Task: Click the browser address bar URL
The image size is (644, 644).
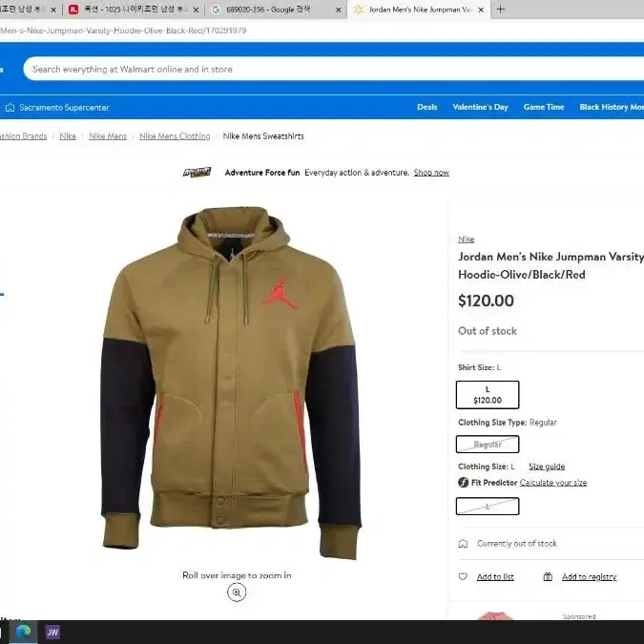Action: [123, 31]
